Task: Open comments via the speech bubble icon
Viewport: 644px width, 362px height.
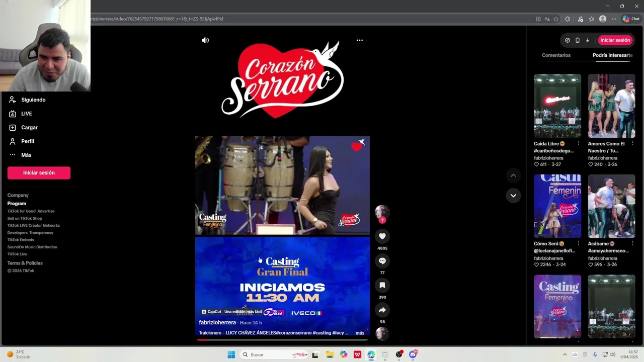Action: pyautogui.click(x=382, y=261)
